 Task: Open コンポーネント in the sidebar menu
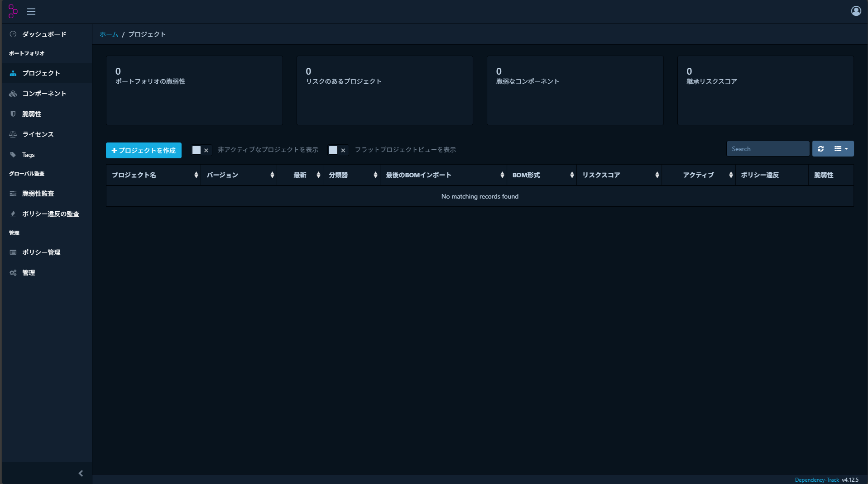44,94
